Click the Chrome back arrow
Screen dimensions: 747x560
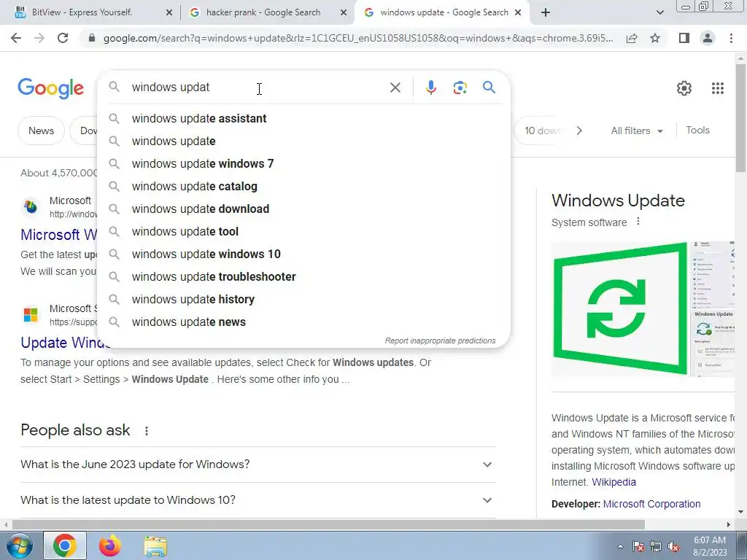point(16,38)
